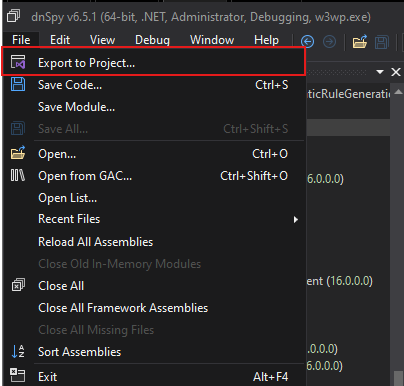Click the Export to Project Visual Studio icon
404x386 pixels.
coord(18,62)
